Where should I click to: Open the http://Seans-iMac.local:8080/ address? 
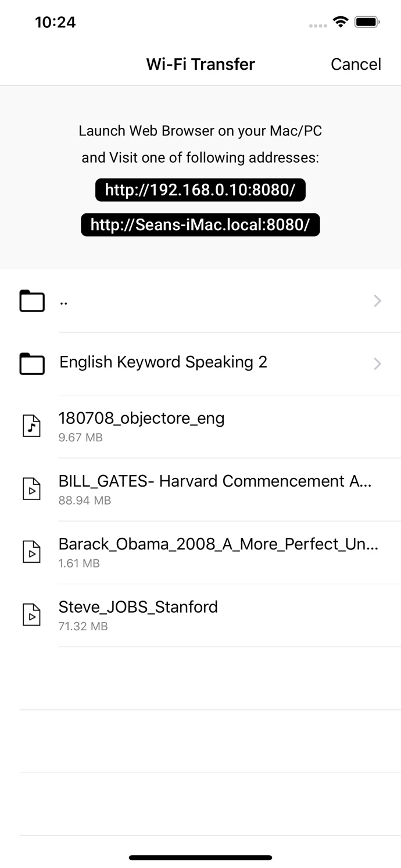pos(201,225)
